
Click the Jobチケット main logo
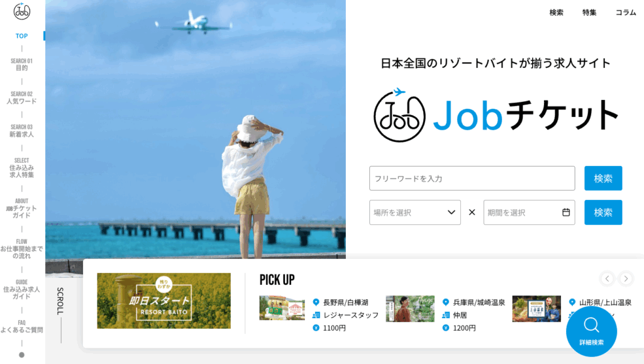click(x=496, y=115)
